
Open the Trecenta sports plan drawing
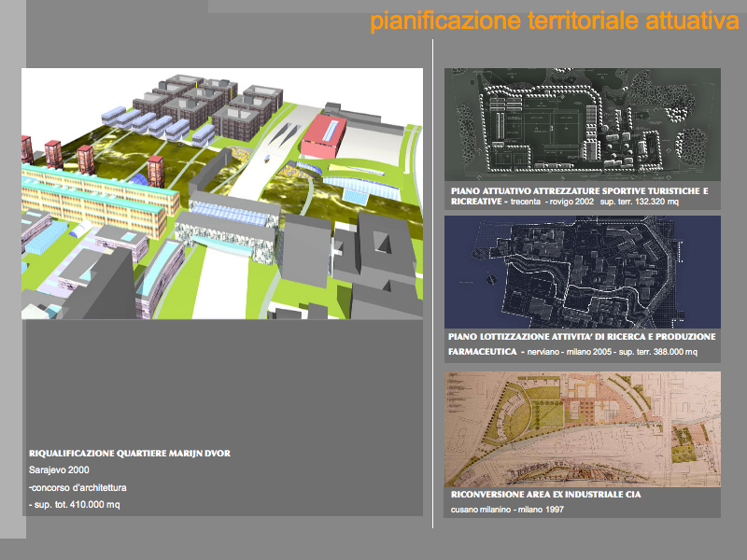(582, 124)
